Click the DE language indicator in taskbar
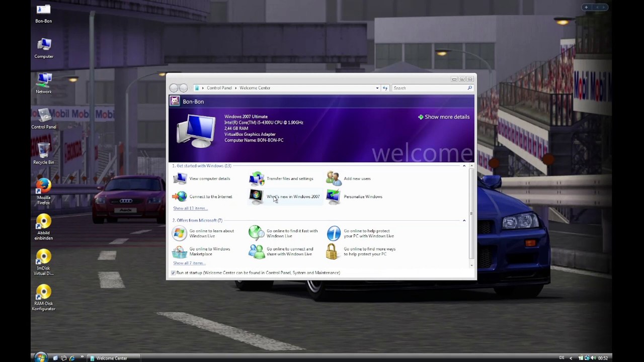Viewport: 644px width, 362px height. point(561,358)
